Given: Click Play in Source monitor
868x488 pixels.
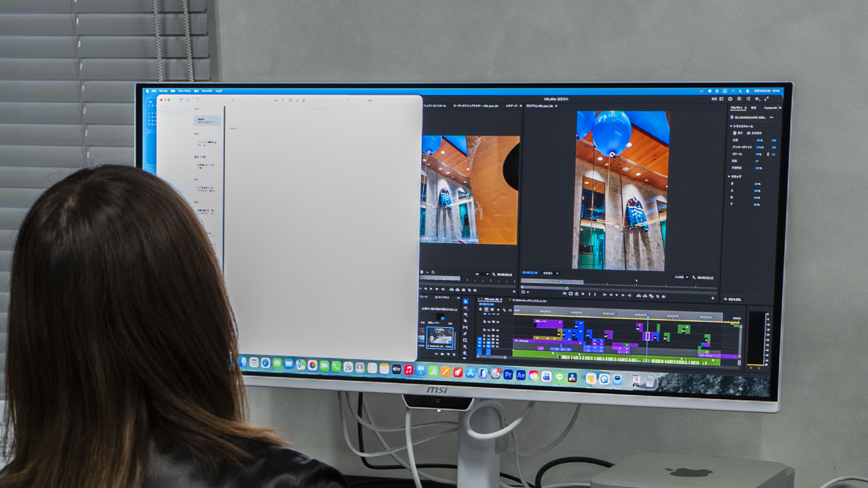Looking at the screenshot, I should 431,289.
